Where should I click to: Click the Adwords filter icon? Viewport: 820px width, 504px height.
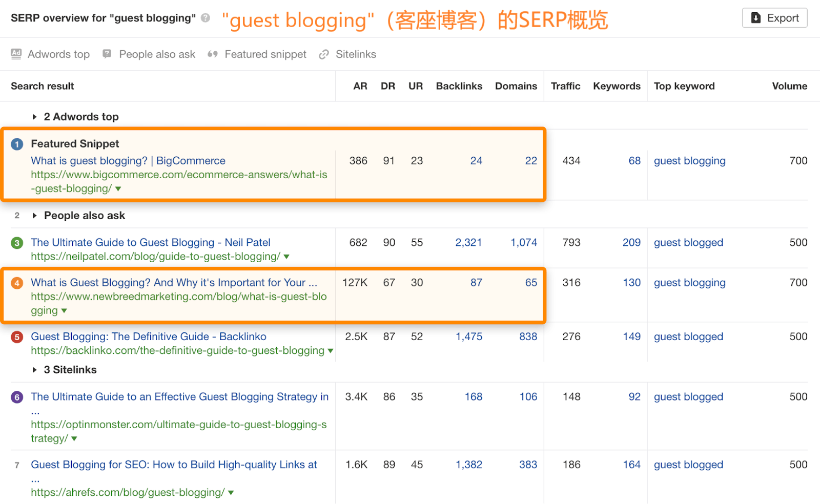pos(16,54)
